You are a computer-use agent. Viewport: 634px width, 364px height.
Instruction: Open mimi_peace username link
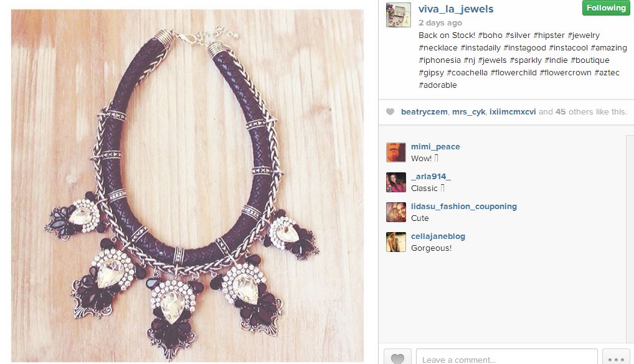(x=435, y=147)
